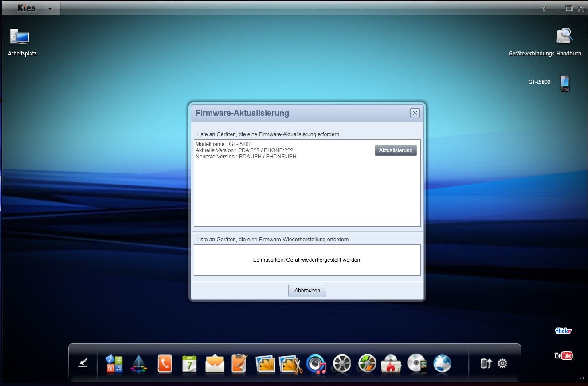The height and width of the screenshot is (386, 588).
Task: Open the disc burner flame icon
Action: pyautogui.click(x=392, y=364)
